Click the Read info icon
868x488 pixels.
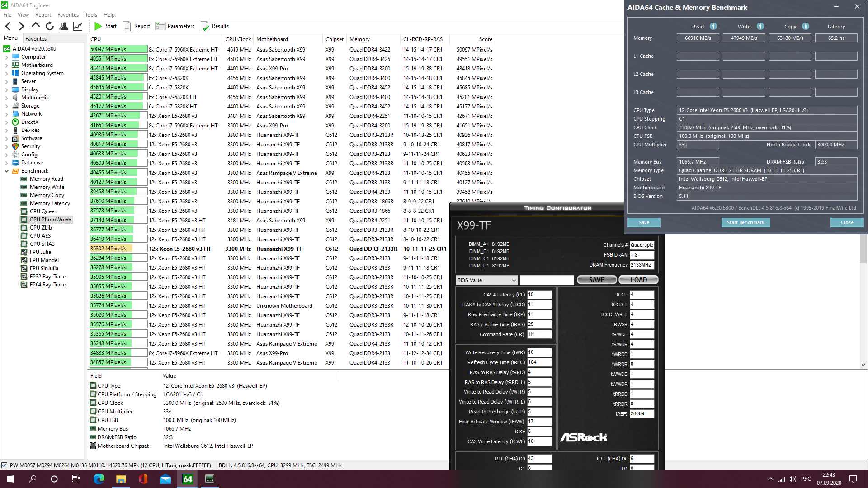tap(713, 26)
